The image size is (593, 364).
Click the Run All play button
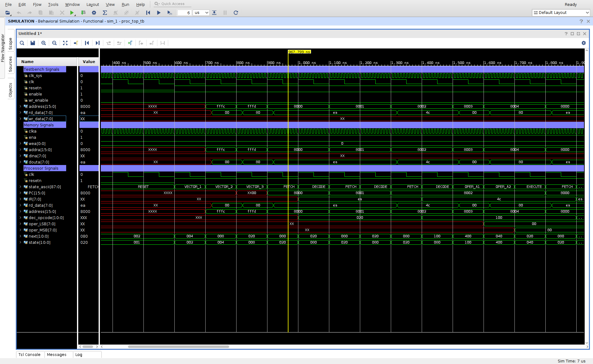click(159, 13)
